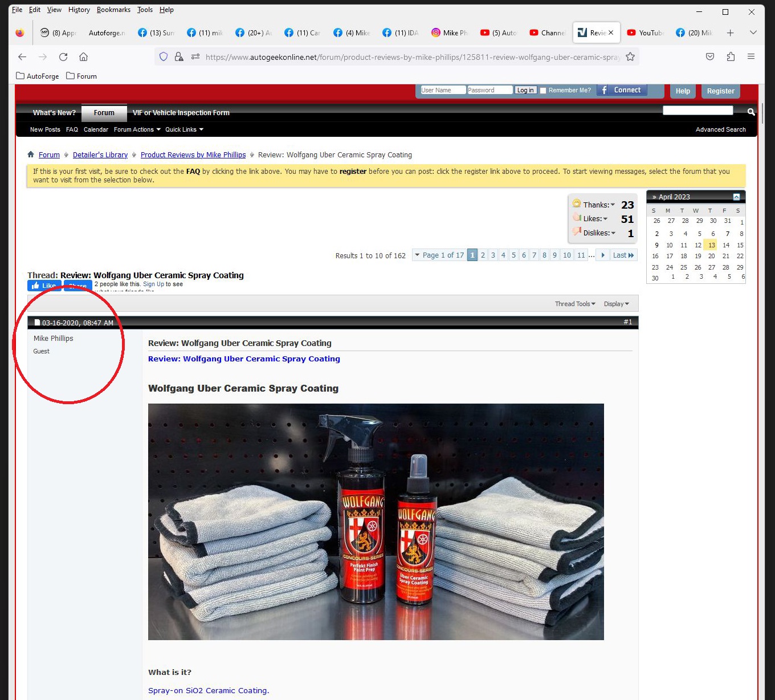Reload the page with the refresh icon

tap(63, 57)
